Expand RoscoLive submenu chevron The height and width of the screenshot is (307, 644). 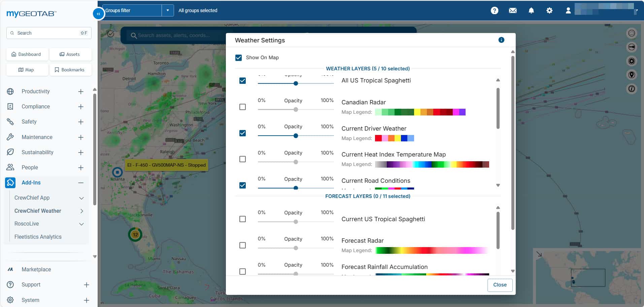tap(81, 224)
